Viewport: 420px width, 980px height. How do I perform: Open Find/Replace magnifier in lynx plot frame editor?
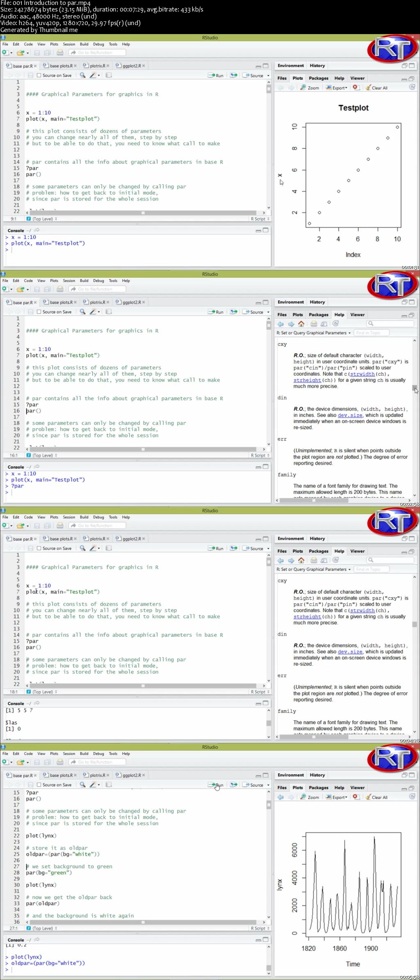(x=82, y=785)
